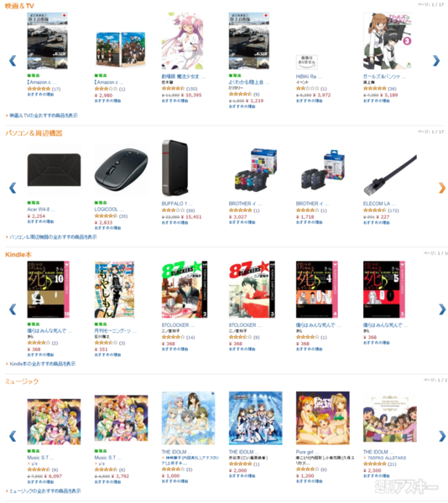Show all ミュージック recommended items link
The width and height of the screenshot is (448, 503).
click(x=44, y=491)
